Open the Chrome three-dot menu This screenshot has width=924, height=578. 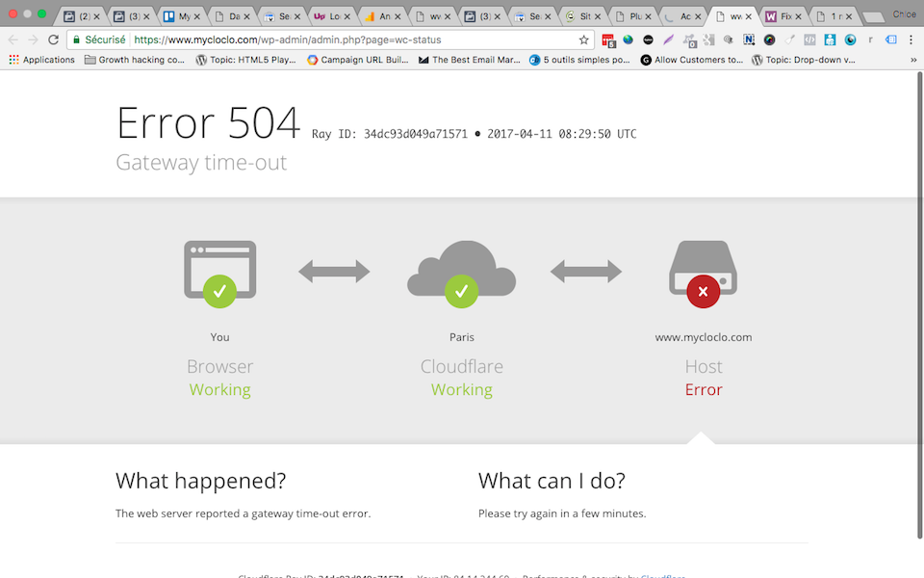tap(911, 39)
